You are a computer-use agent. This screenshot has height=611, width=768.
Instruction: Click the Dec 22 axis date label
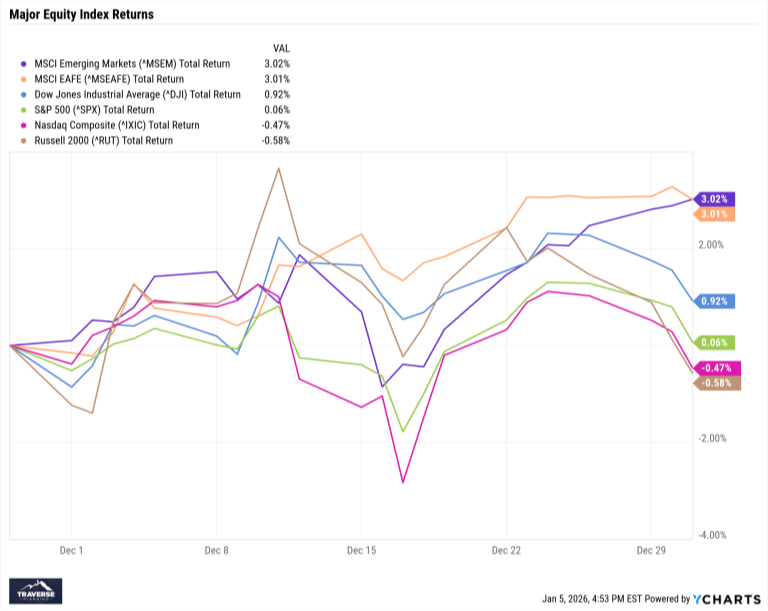point(507,551)
